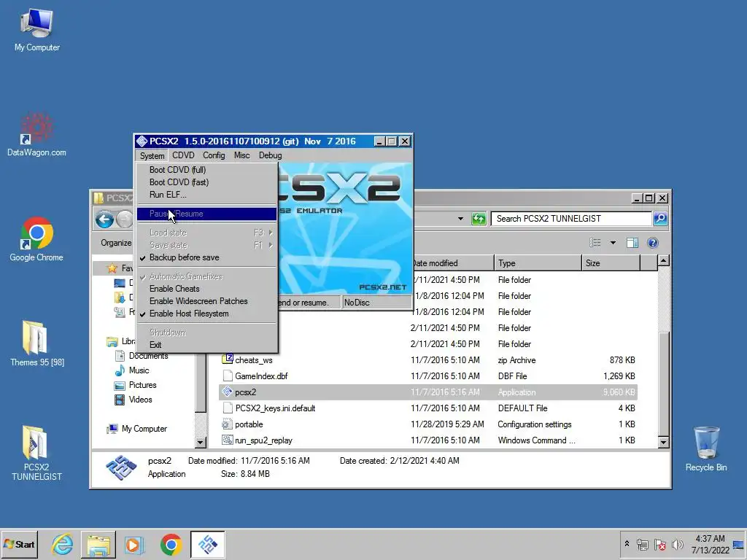Open Config menu in PCSX2
747x560 pixels.
tap(214, 155)
